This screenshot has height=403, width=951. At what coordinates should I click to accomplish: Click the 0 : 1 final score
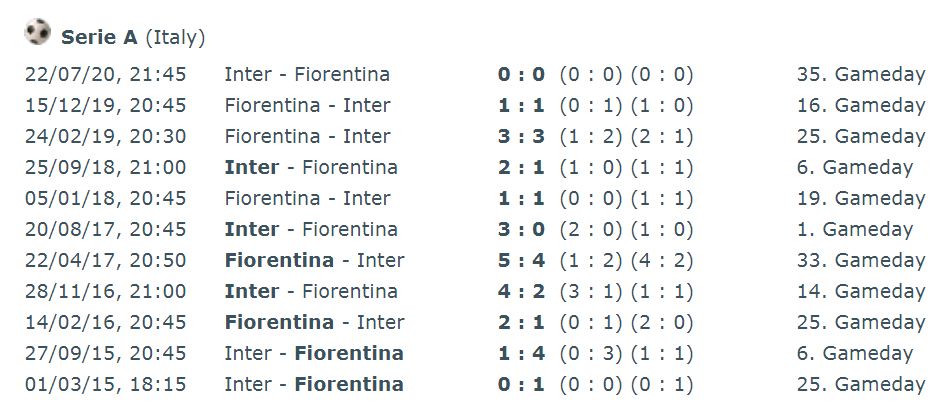coord(521,384)
